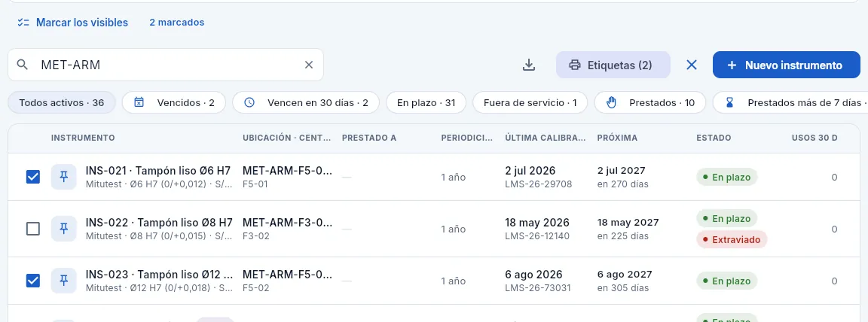Click En plazo badge in INS-021 row

[726, 178]
